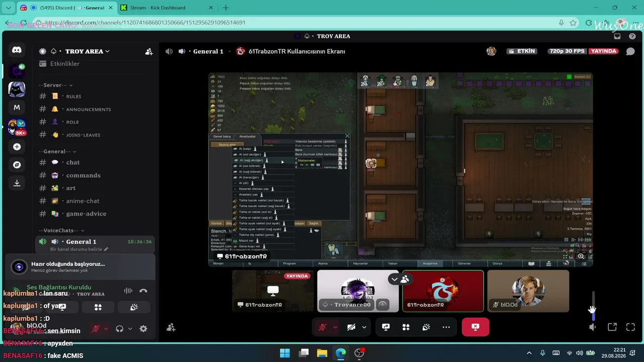Open input device arrow in user panel
The height and width of the screenshot is (362, 644).
point(106,329)
